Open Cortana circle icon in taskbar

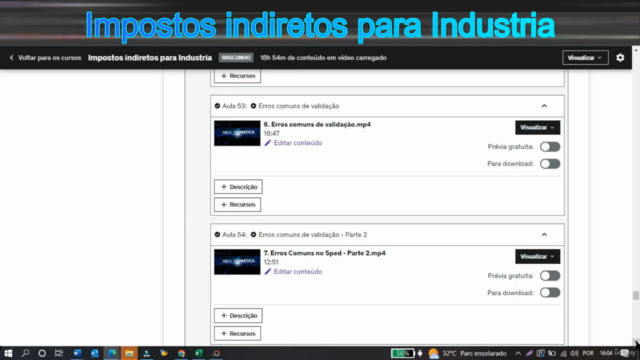(42, 353)
